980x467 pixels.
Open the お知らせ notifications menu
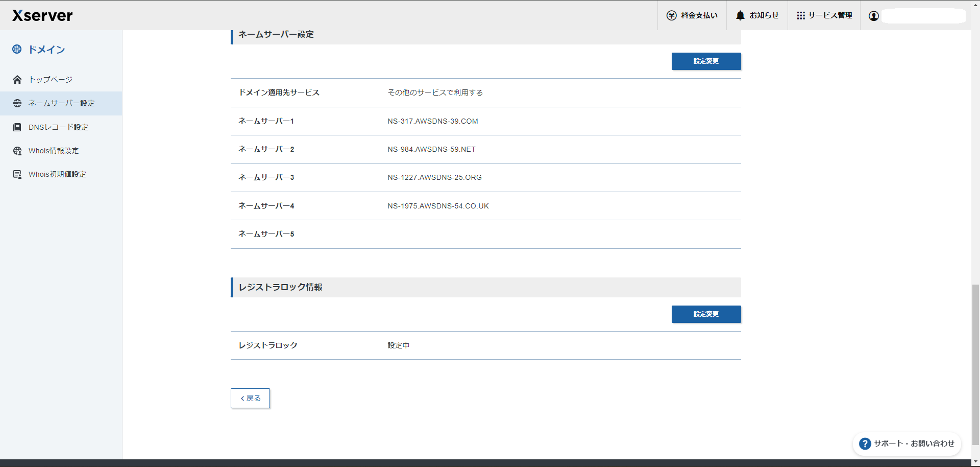point(757,15)
